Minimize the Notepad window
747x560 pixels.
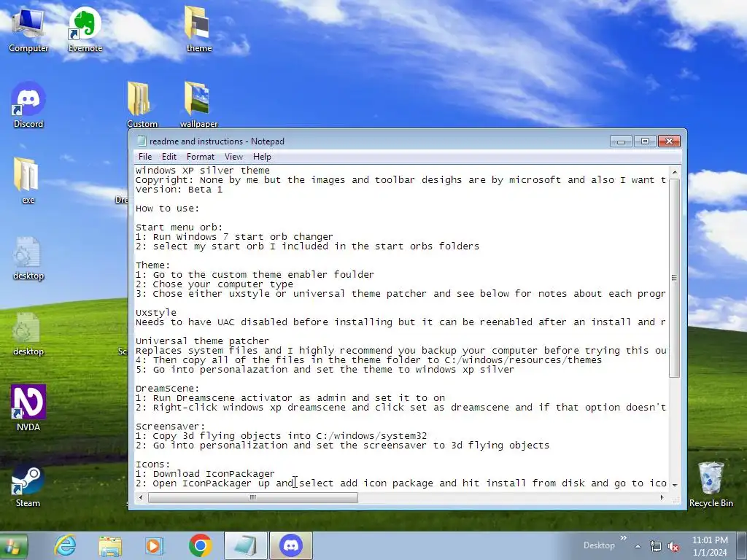(621, 141)
